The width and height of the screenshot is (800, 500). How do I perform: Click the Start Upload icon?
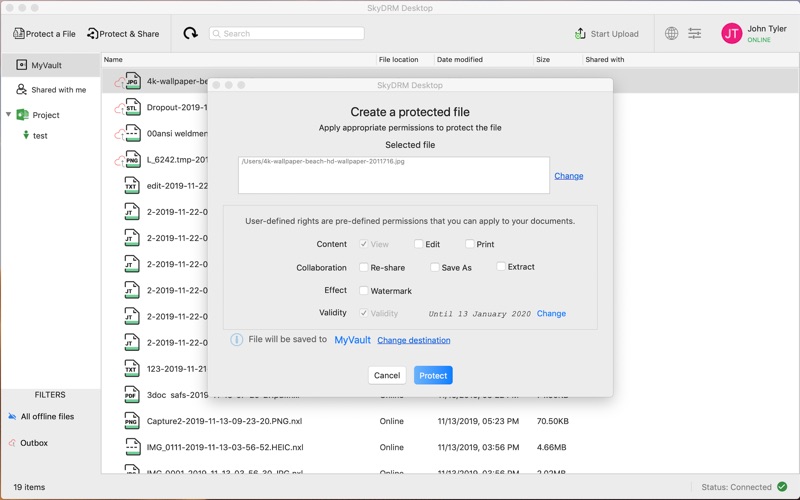tap(580, 34)
